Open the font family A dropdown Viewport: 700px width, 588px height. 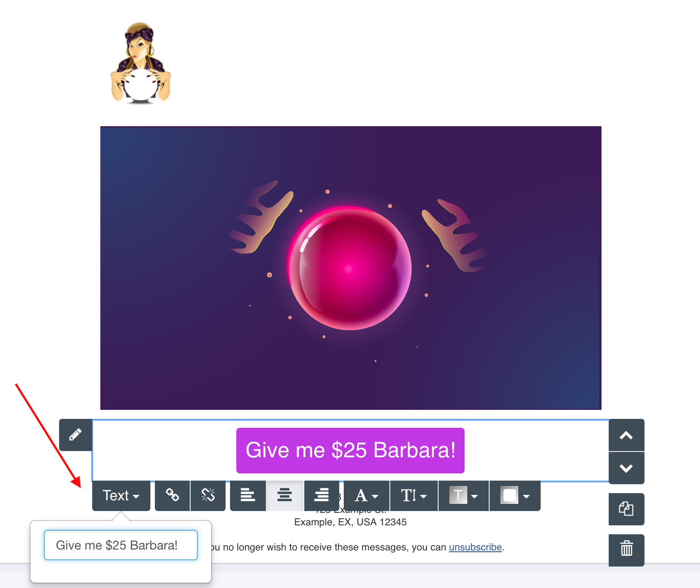click(x=367, y=495)
